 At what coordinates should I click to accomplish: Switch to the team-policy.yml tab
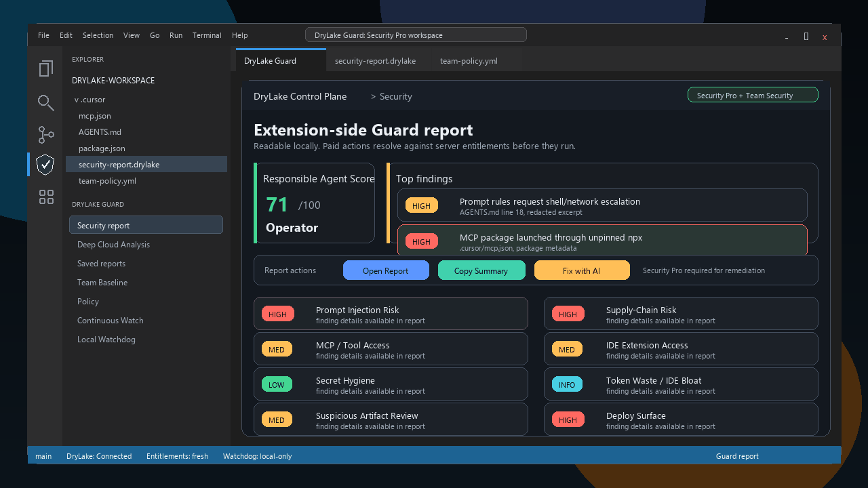[477, 60]
